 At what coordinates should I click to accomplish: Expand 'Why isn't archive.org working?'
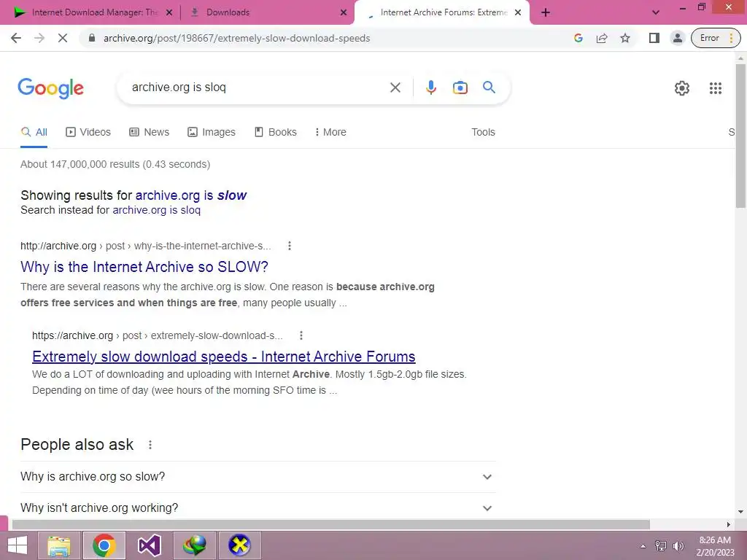point(258,507)
